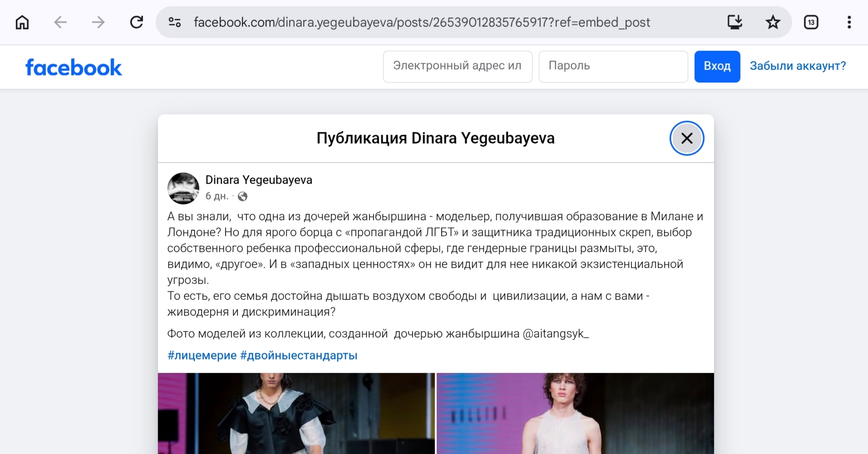Install or download page icon
Screen dimensions: 868x454
coord(734,22)
